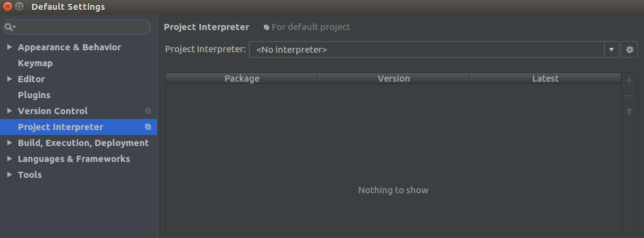This screenshot has height=238, width=644.
Task: Select Plugins in the settings tree
Action: (34, 95)
